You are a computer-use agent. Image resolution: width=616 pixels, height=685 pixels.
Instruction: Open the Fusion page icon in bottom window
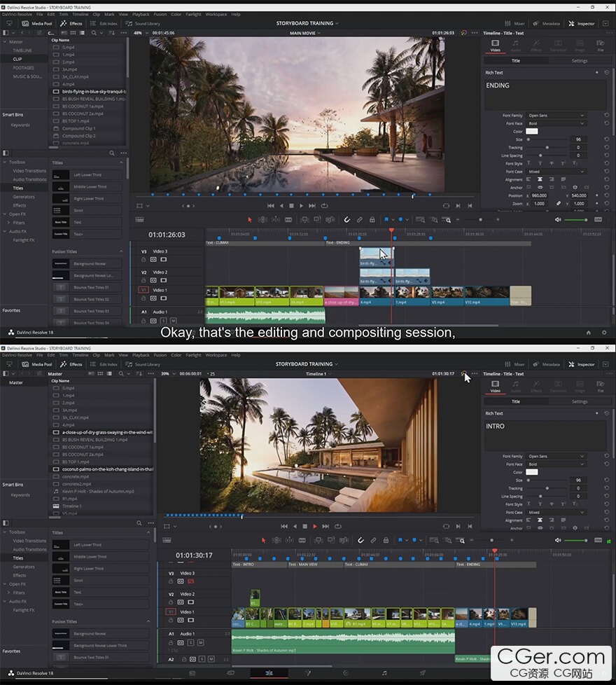click(307, 673)
